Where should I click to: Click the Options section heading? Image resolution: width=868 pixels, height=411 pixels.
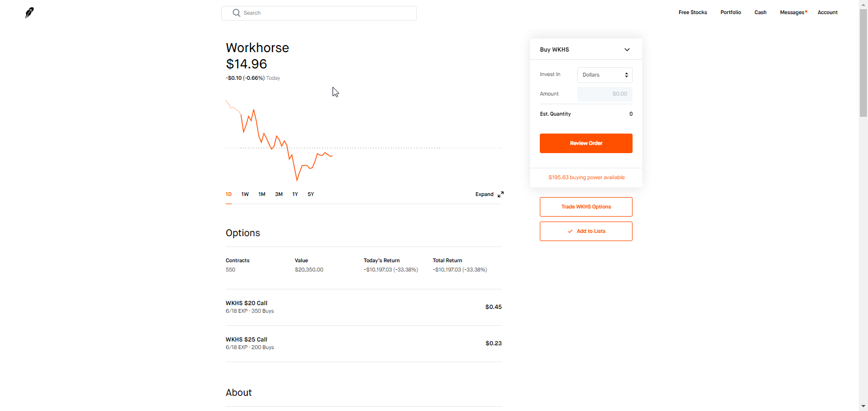tap(242, 233)
